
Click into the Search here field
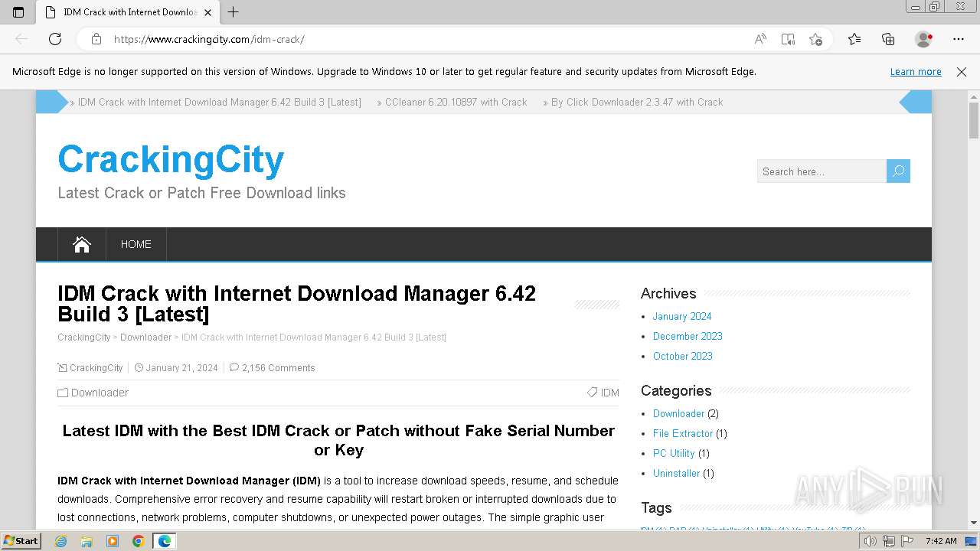pos(822,171)
